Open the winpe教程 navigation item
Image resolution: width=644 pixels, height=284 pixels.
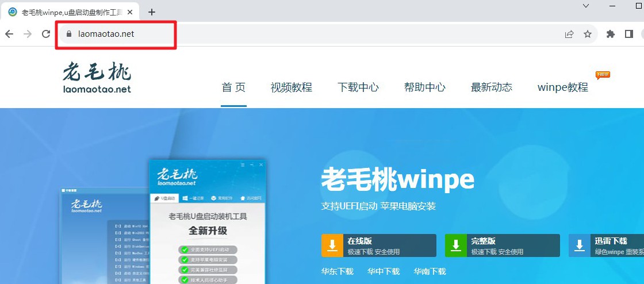(563, 87)
